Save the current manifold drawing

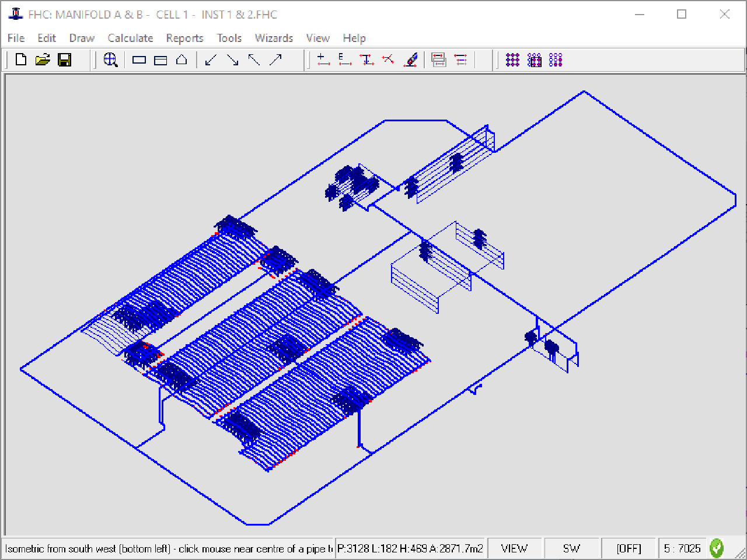click(x=65, y=59)
